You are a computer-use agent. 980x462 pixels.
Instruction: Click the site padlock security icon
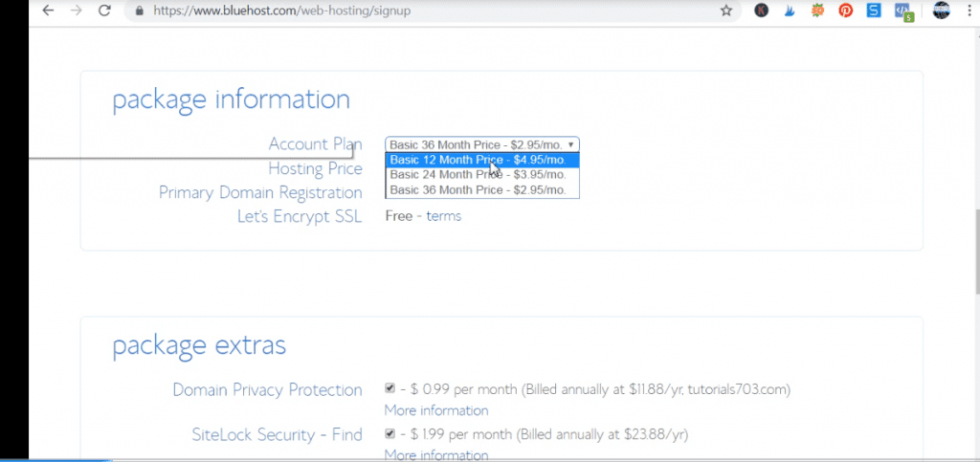pyautogui.click(x=140, y=11)
